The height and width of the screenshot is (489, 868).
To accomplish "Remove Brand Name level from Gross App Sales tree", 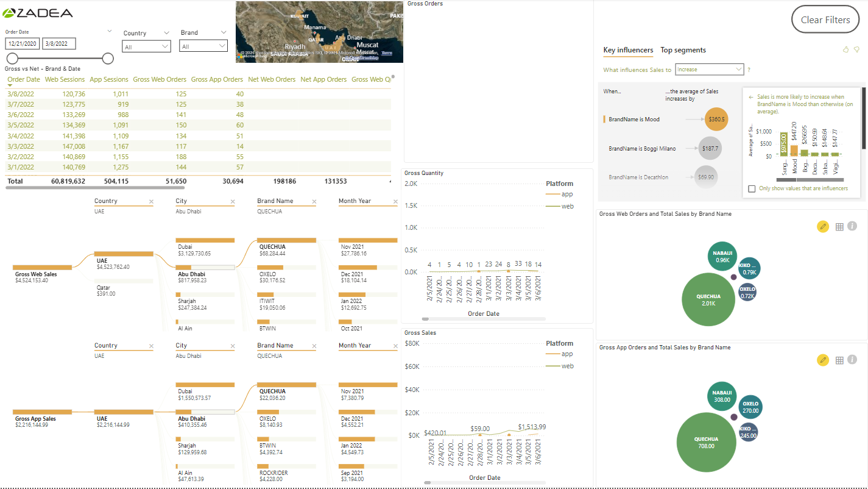I will tap(314, 346).
